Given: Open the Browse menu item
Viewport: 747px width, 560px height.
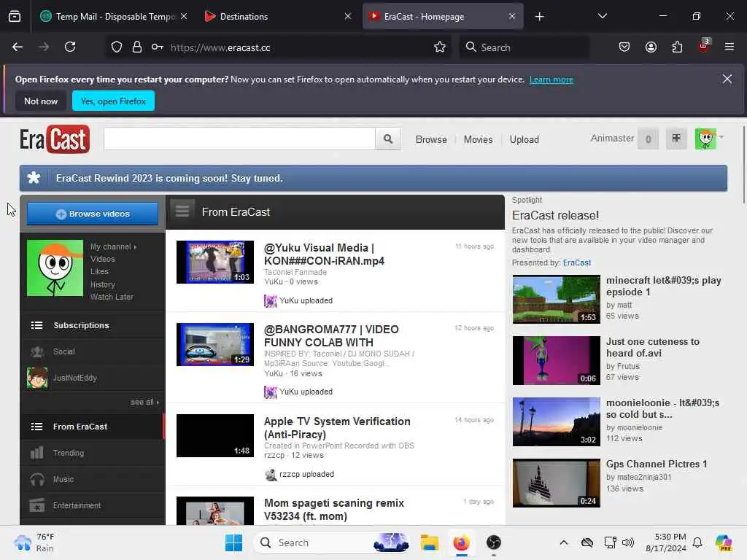Looking at the screenshot, I should tap(431, 139).
